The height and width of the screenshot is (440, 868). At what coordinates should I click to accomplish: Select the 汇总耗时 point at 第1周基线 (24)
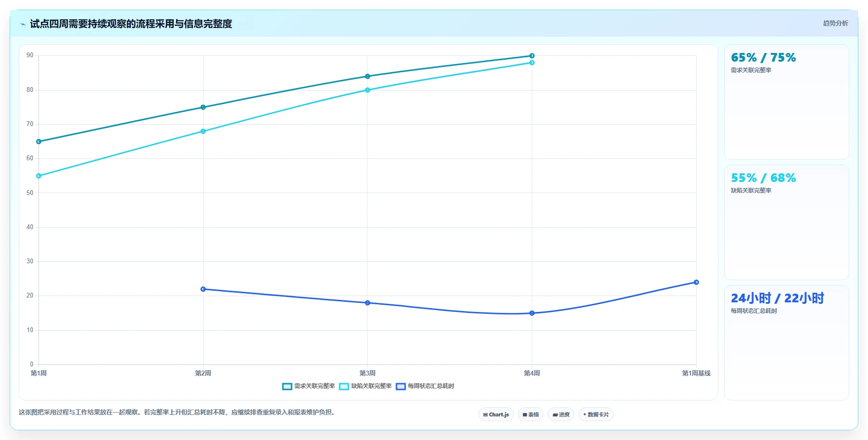point(696,282)
